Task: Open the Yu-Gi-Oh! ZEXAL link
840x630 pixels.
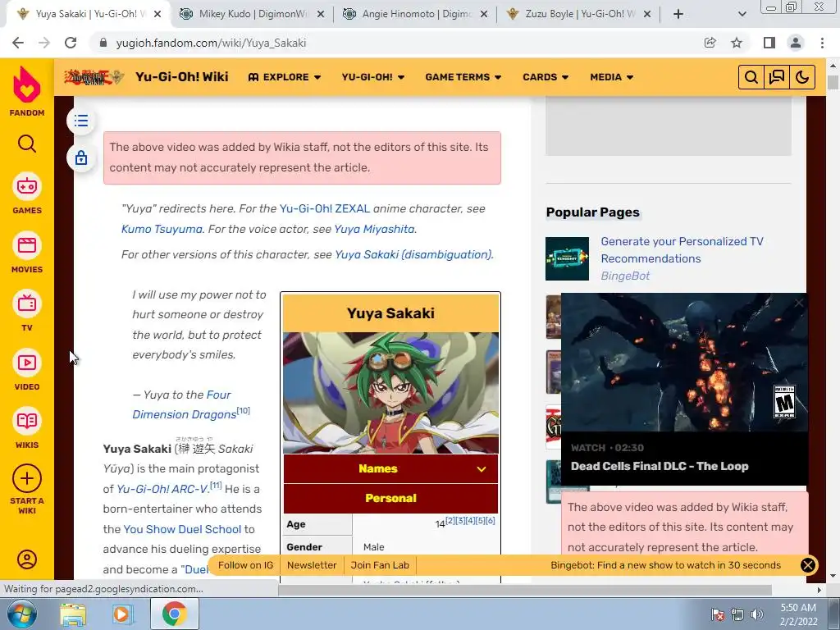Action: click(x=325, y=209)
